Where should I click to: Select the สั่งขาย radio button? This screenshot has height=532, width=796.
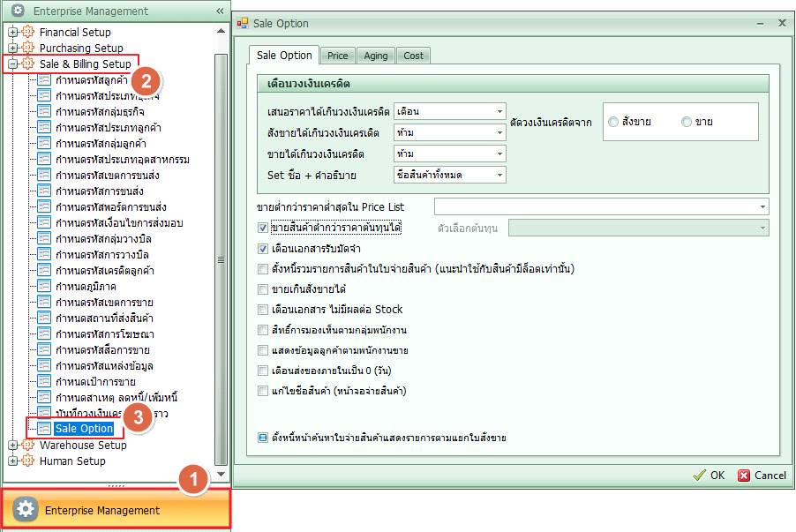(613, 123)
